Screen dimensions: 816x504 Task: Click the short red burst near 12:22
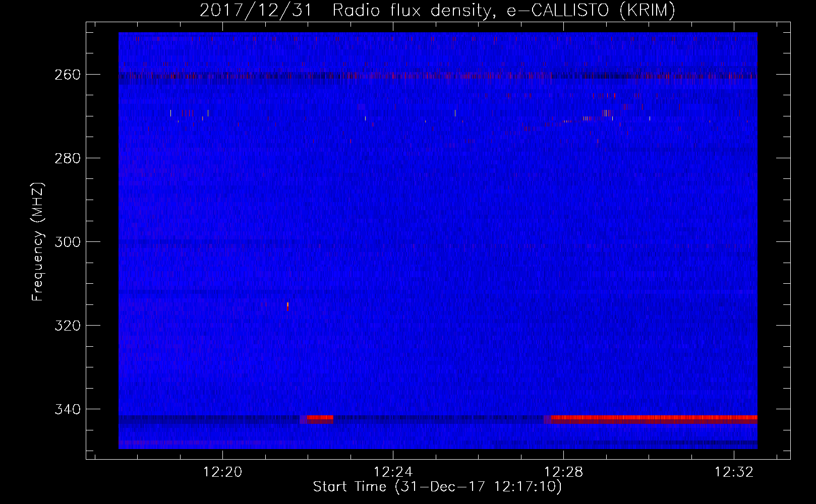point(320,419)
